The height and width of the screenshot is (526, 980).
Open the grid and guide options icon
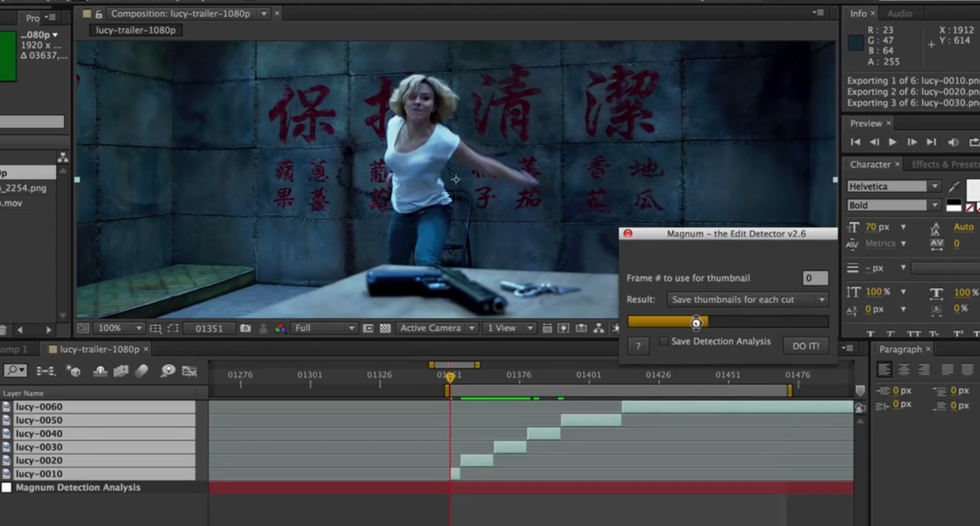[x=155, y=328]
